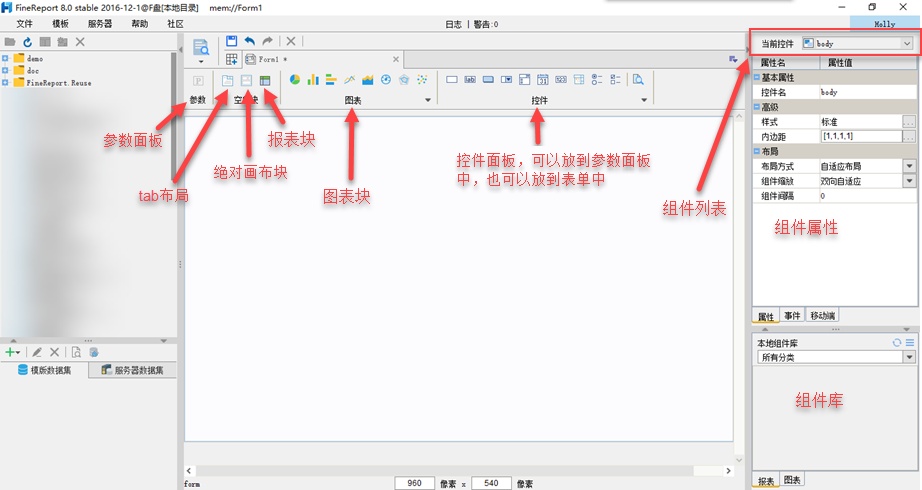Open the component library menu icon

910,342
